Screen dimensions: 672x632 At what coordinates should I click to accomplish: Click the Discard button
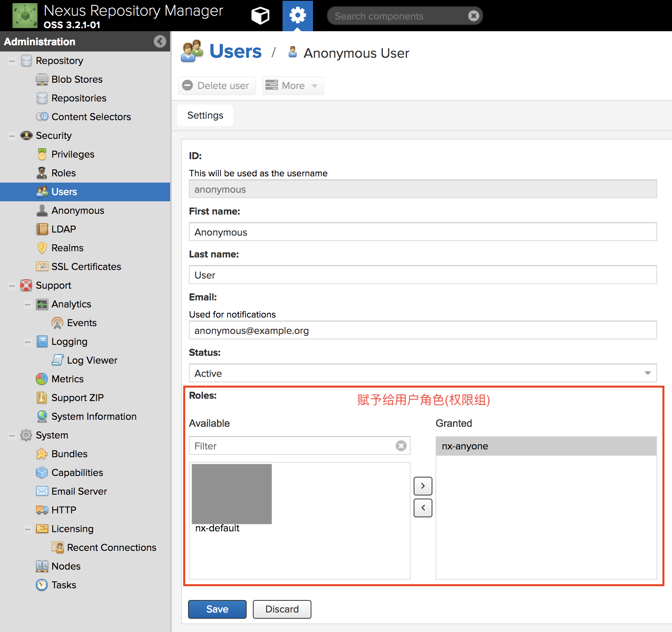(282, 609)
